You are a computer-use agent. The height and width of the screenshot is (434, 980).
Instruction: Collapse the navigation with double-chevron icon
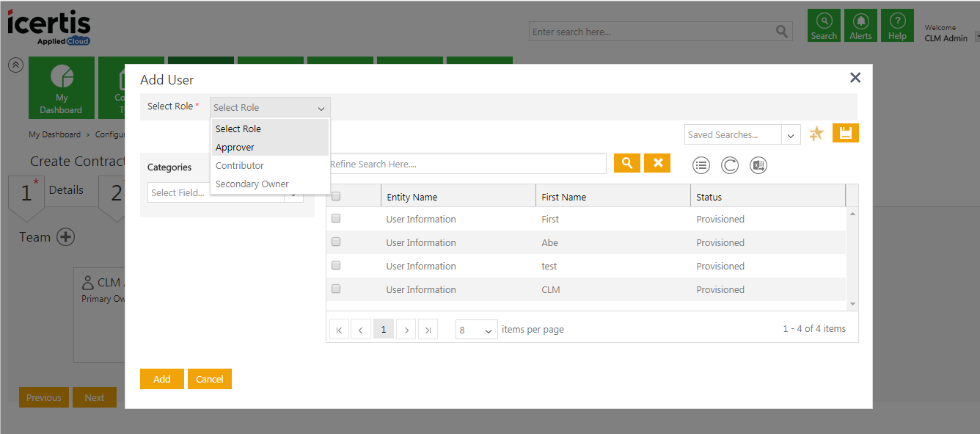(x=15, y=65)
